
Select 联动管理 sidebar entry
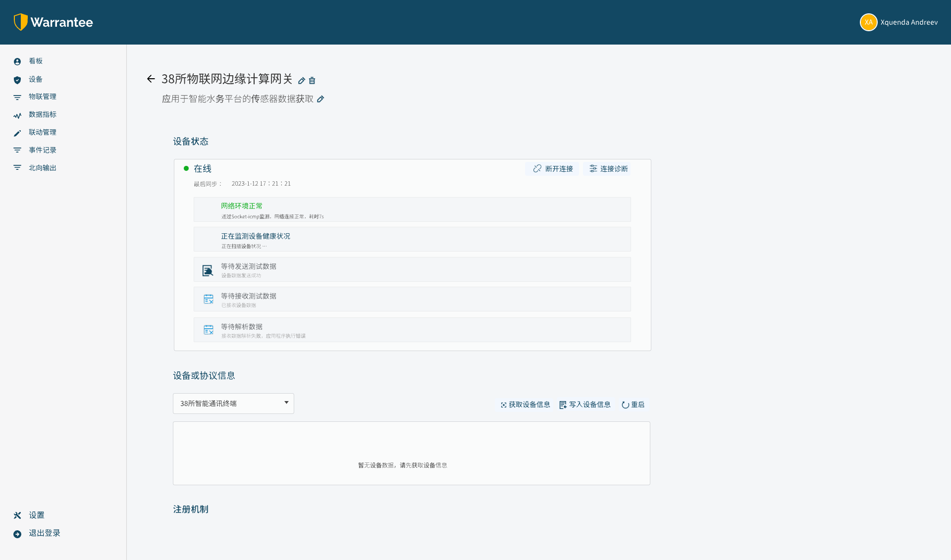tap(43, 132)
